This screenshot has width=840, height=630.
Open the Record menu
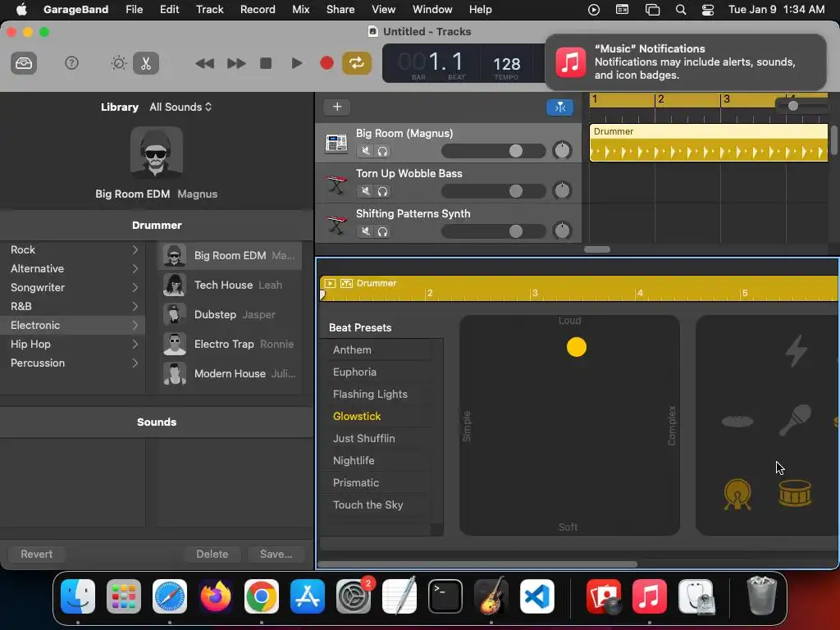coord(258,10)
